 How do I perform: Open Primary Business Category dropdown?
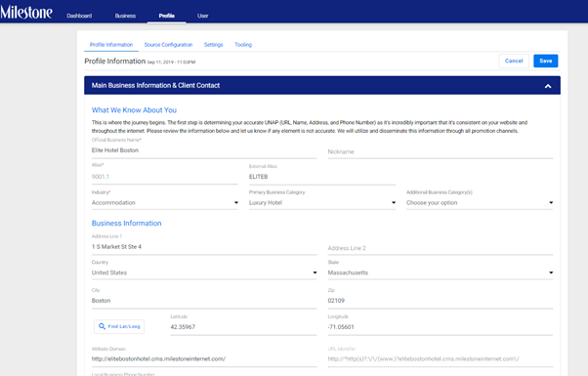tap(322, 202)
